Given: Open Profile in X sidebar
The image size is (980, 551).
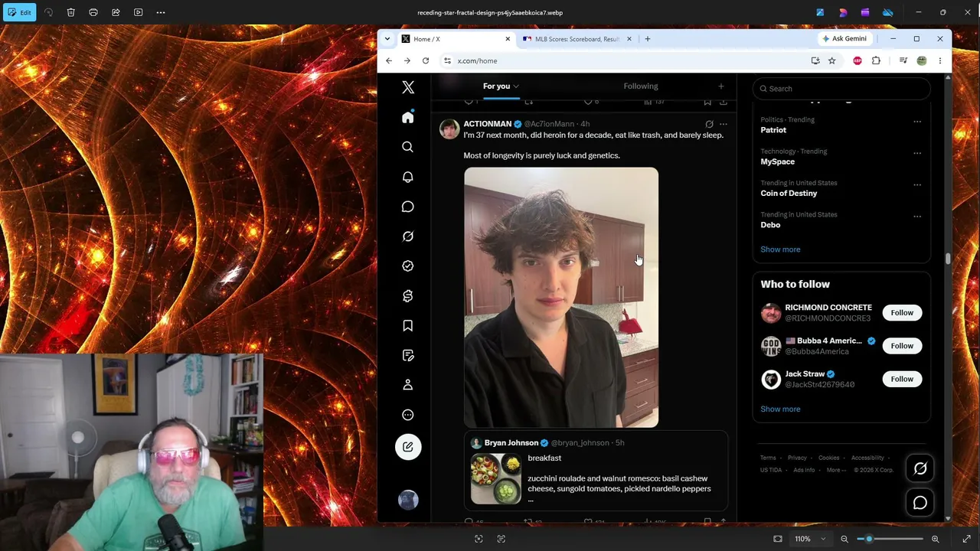Looking at the screenshot, I should 408,385.
